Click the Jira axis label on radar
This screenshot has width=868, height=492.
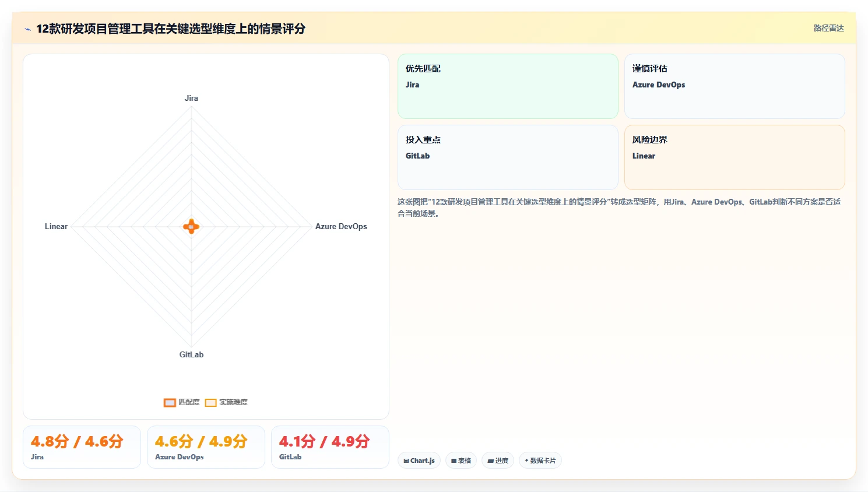[191, 98]
